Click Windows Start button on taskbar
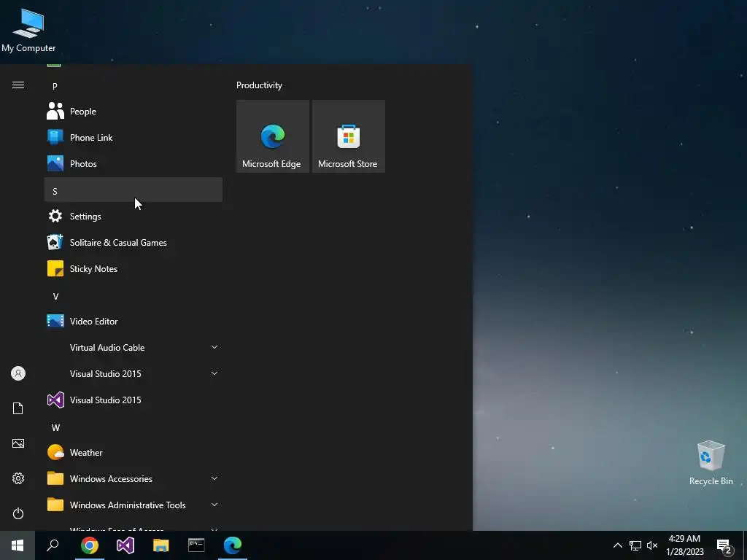 [18, 545]
